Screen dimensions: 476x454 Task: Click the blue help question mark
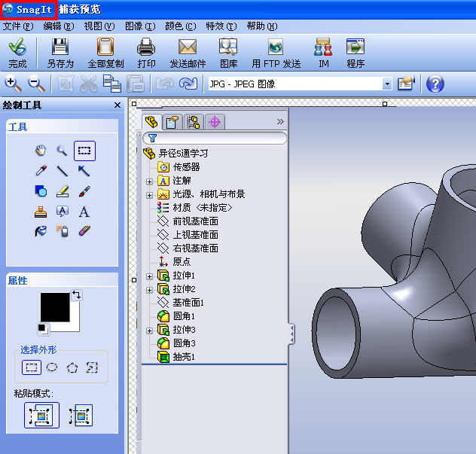pyautogui.click(x=435, y=84)
